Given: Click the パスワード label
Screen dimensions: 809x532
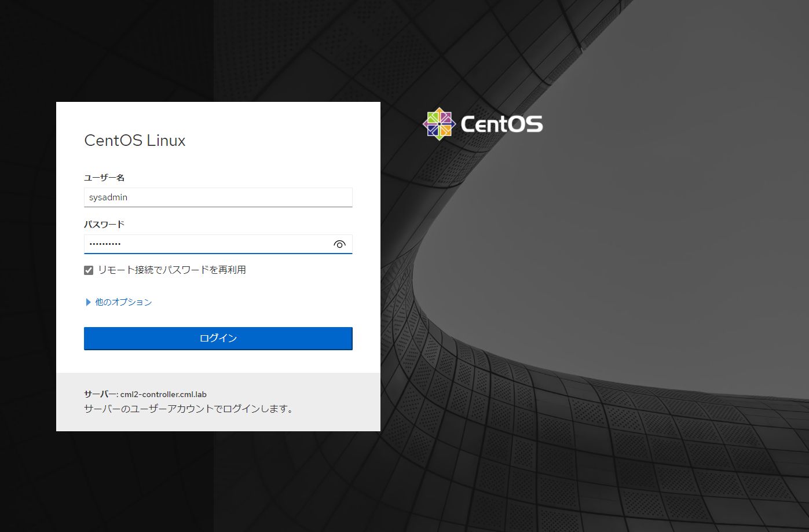Looking at the screenshot, I should click(x=104, y=225).
